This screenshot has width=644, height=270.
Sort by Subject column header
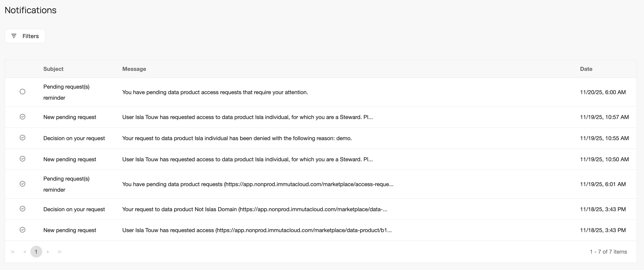(53, 69)
